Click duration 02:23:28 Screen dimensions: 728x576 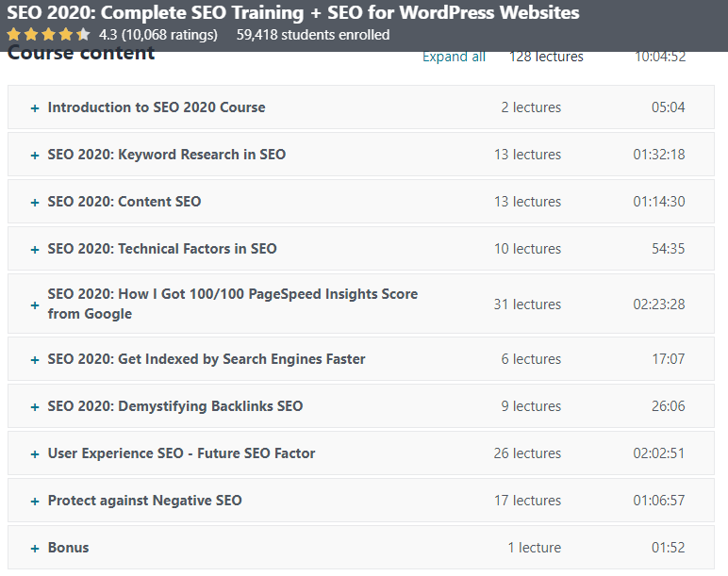pyautogui.click(x=659, y=304)
